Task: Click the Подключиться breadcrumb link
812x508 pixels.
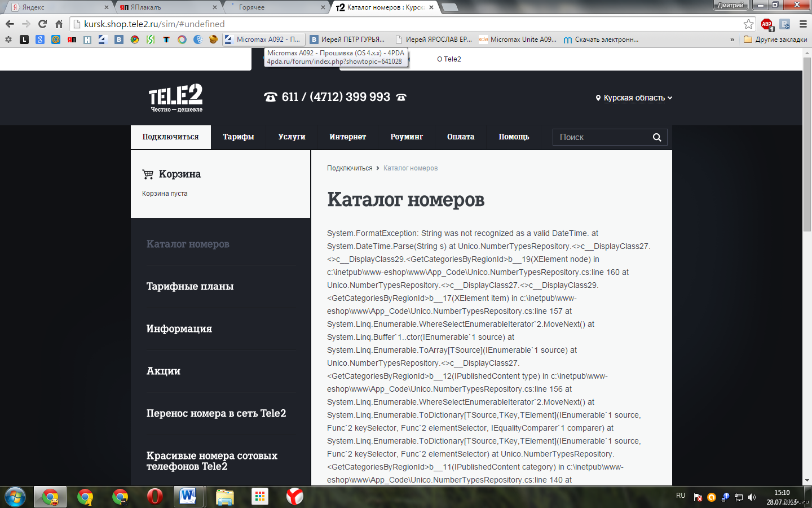Action: point(350,168)
